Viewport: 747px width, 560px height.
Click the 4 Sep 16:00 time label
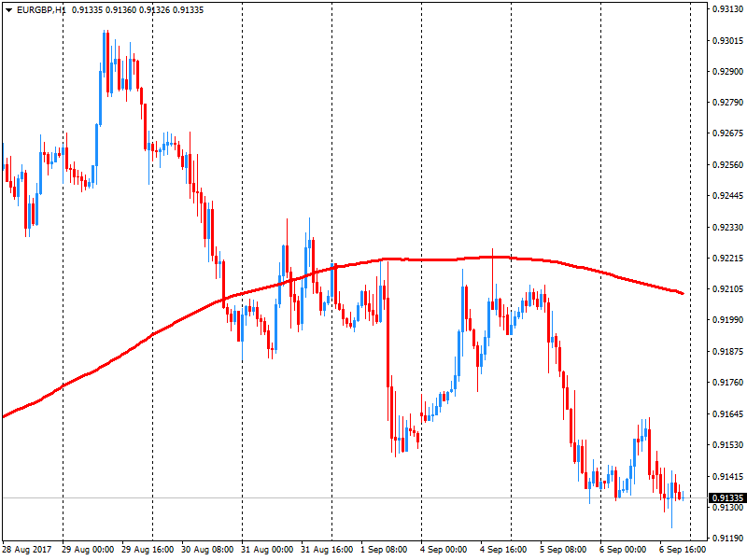(x=503, y=550)
